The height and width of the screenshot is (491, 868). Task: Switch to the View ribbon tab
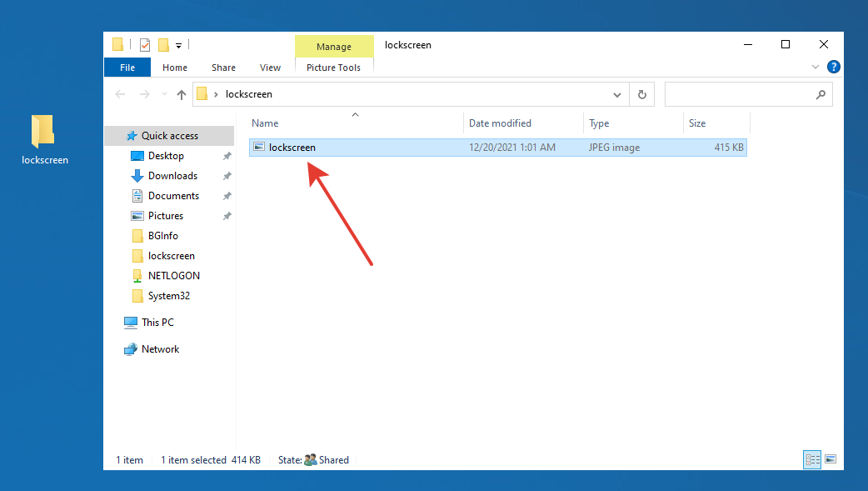point(270,68)
